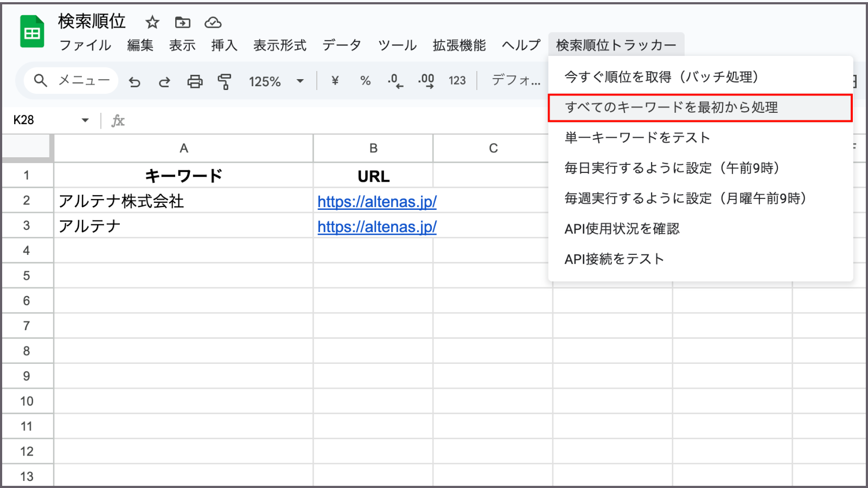
Task: Open the 表示 menu
Action: (182, 45)
